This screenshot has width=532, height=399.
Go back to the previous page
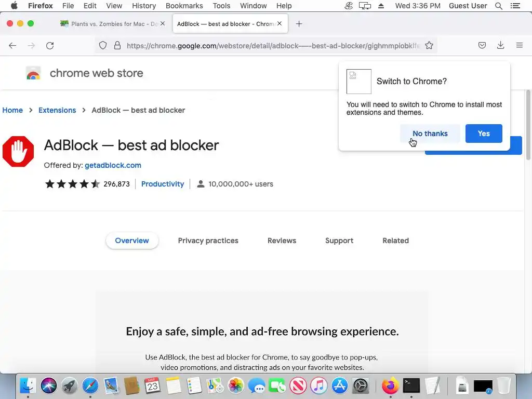tap(12, 46)
